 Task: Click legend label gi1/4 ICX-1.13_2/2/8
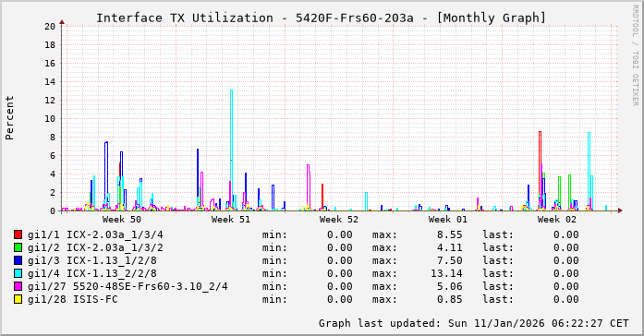(92, 273)
